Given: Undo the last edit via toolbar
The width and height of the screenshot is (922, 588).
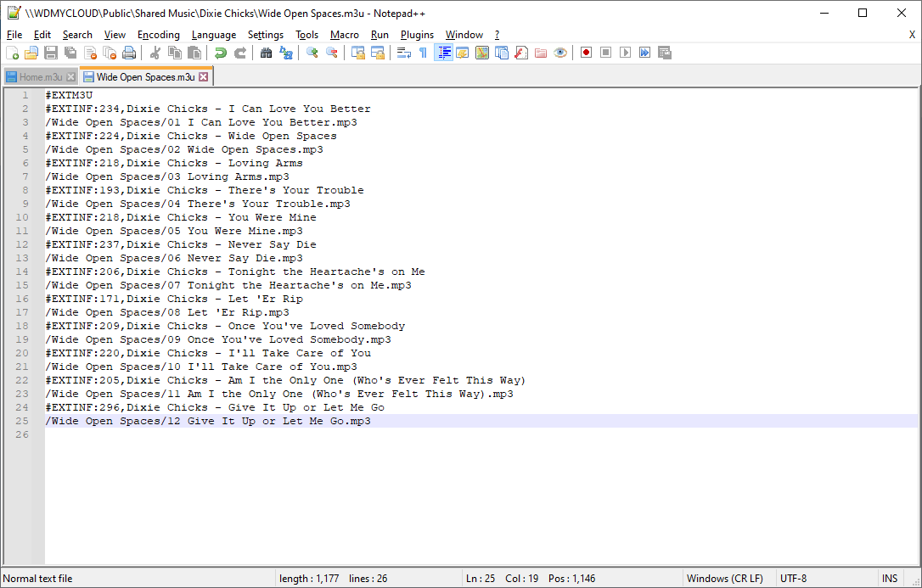Looking at the screenshot, I should [221, 53].
